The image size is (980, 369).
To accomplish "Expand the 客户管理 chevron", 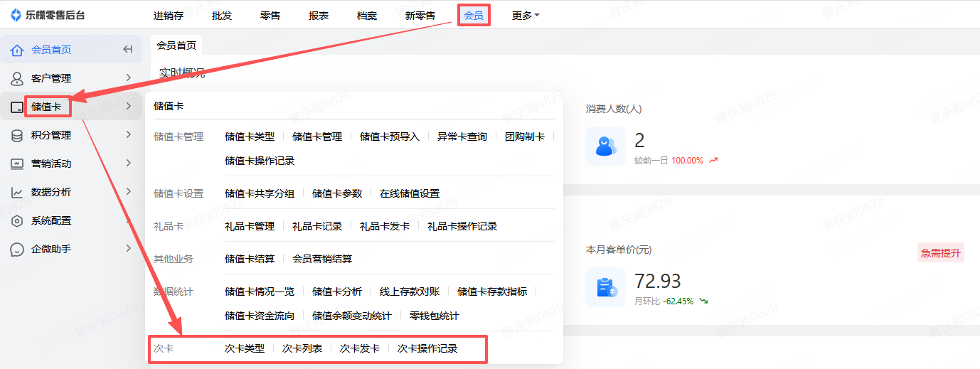I will coord(129,77).
